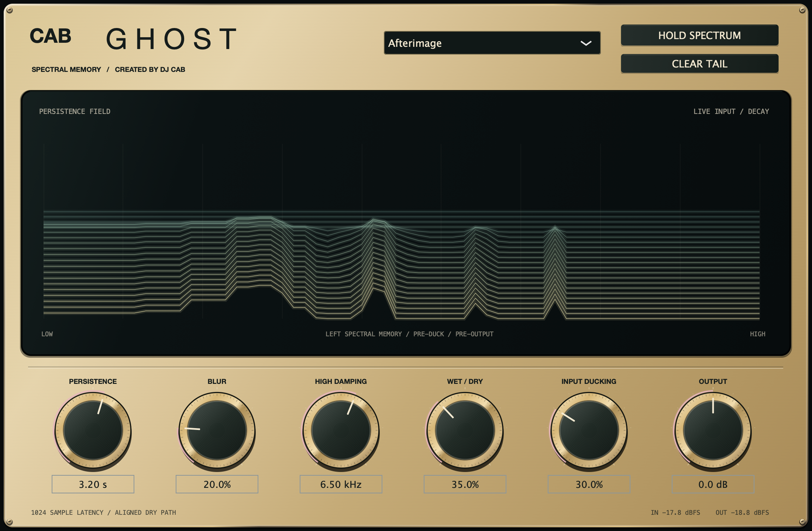This screenshot has width=812, height=531.
Task: Click the LOW axis label
Action: coord(47,334)
